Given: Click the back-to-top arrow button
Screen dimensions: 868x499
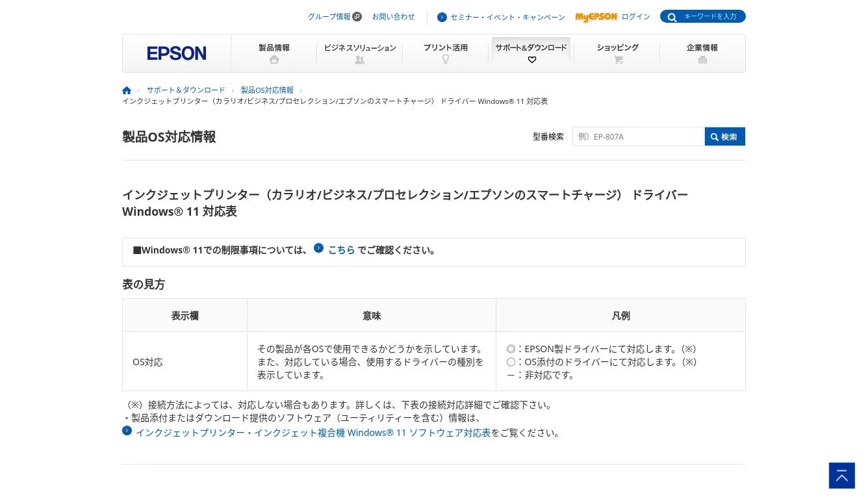Looking at the screenshot, I should [842, 476].
